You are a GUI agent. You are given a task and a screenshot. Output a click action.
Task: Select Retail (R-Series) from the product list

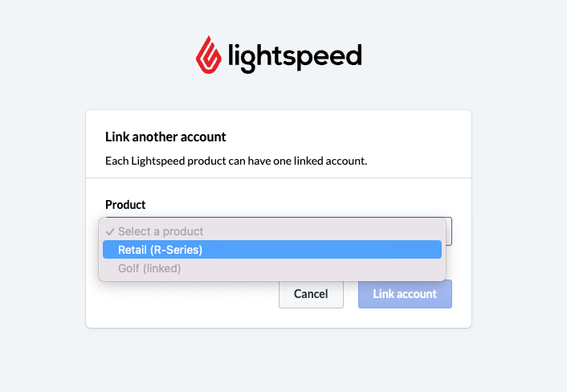pos(272,250)
